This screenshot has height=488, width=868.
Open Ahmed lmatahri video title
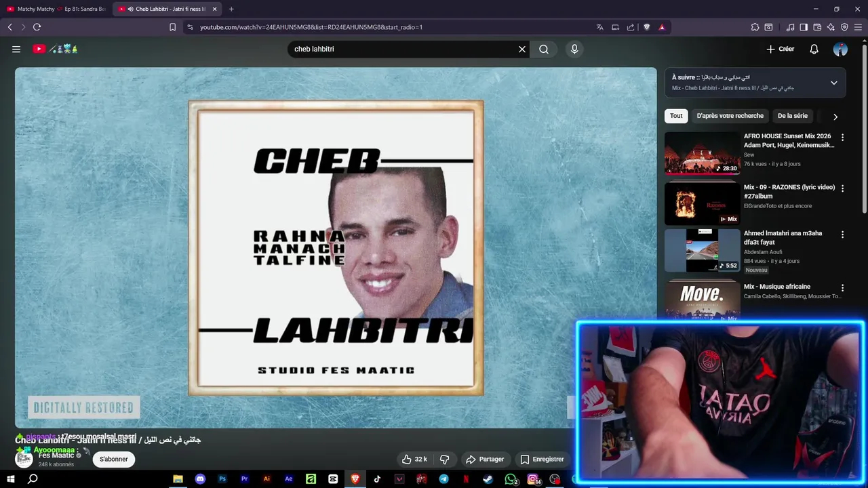783,237
